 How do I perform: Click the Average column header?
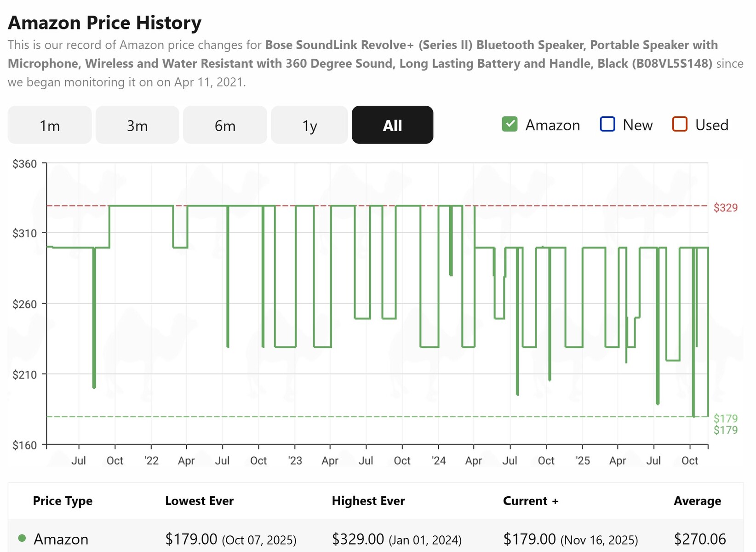tap(697, 501)
